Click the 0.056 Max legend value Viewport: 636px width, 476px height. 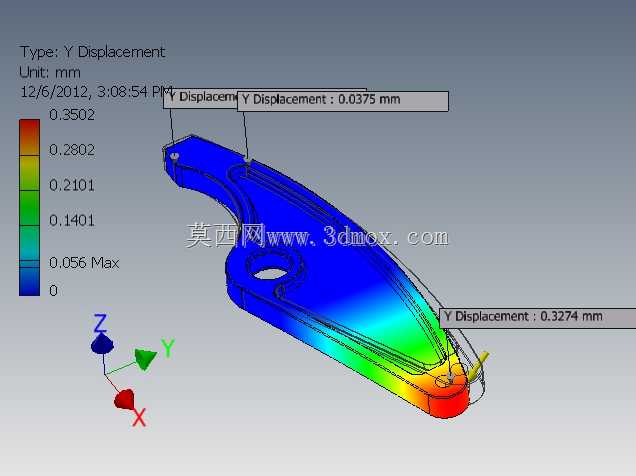84,263
